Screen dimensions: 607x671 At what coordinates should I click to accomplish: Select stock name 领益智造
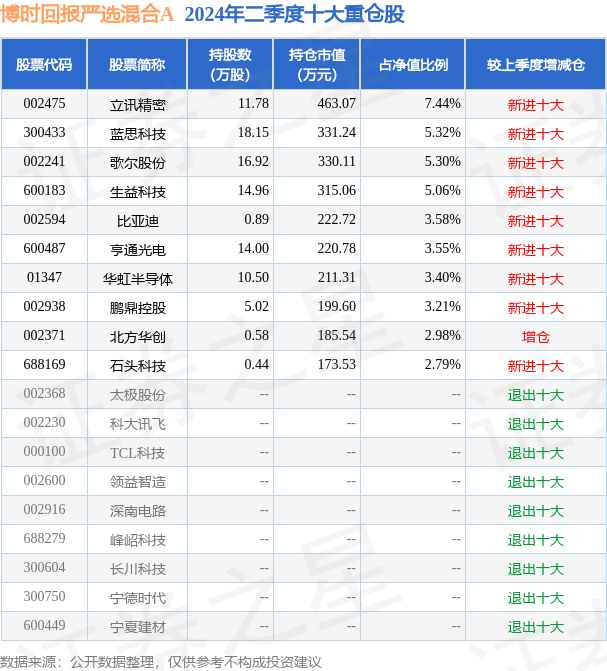pos(137,482)
